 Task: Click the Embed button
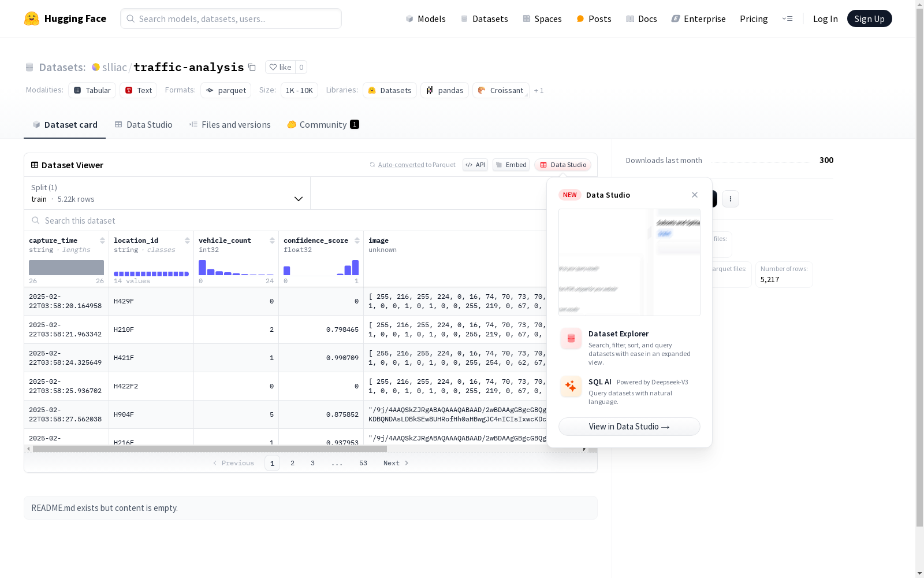[x=511, y=165]
